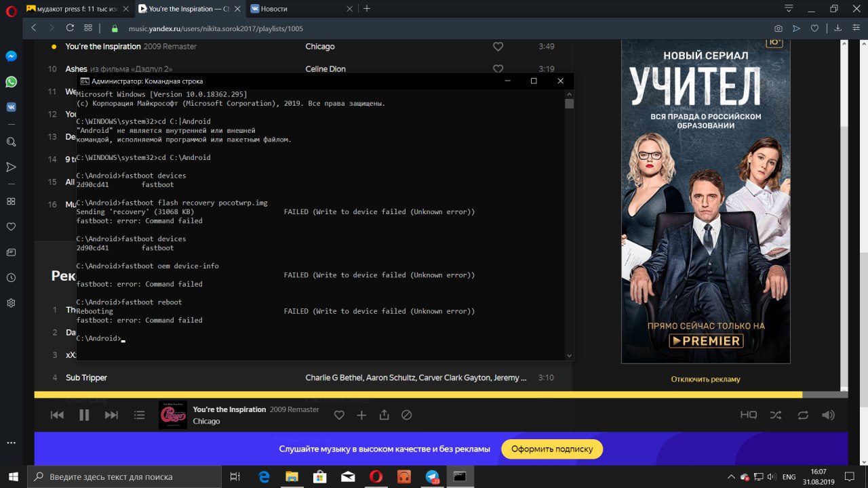
Task: Reload the Yandex Music page
Action: coord(70,28)
